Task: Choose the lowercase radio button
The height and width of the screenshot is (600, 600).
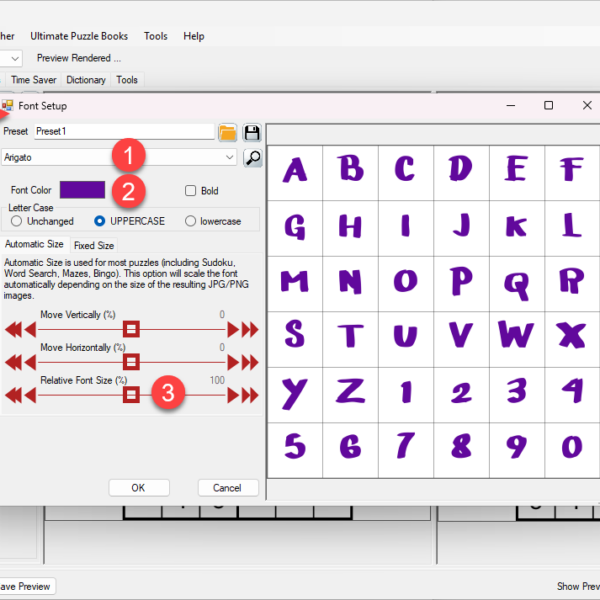Action: coord(191,221)
